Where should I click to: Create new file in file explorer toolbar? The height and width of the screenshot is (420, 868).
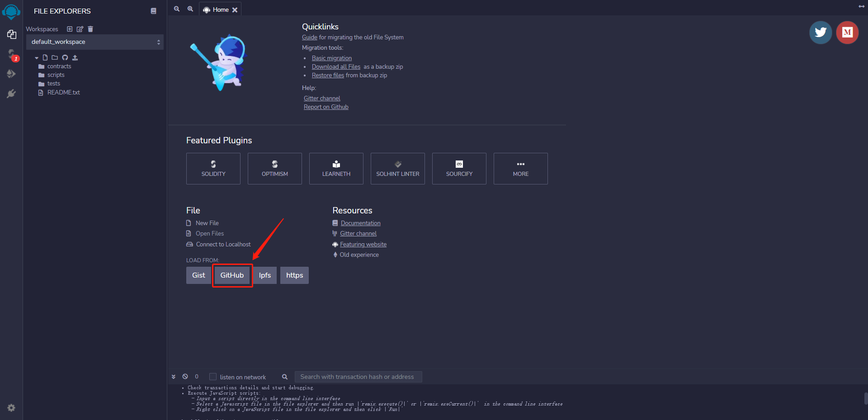point(45,57)
